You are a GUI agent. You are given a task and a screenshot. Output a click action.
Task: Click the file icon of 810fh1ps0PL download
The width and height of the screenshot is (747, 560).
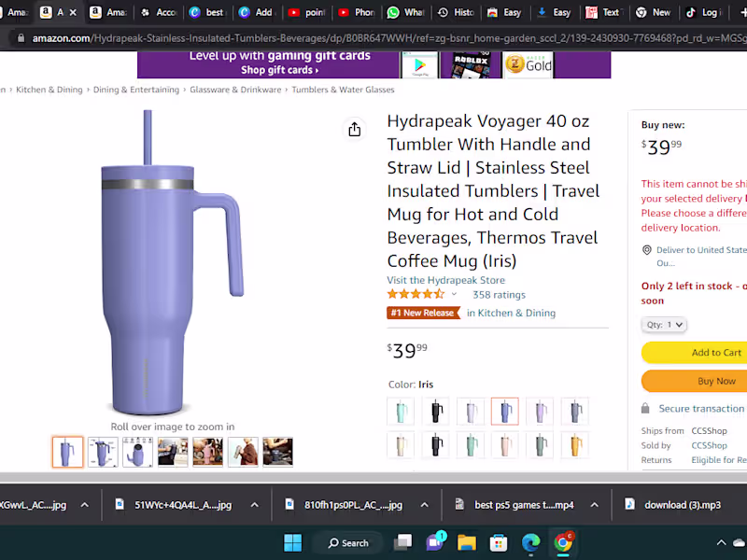(289, 504)
